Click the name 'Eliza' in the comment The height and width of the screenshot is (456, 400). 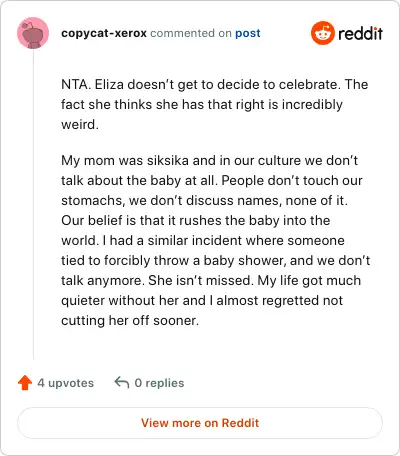109,84
